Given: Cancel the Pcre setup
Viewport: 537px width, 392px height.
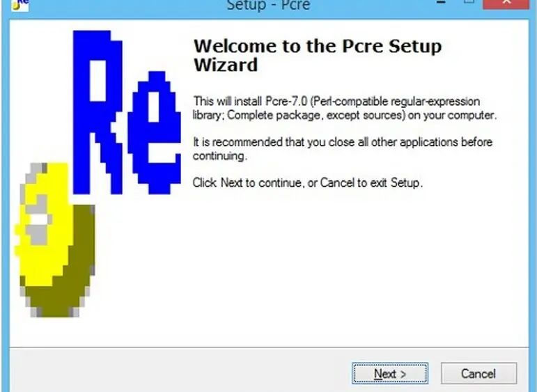Looking at the screenshot, I should click(478, 373).
